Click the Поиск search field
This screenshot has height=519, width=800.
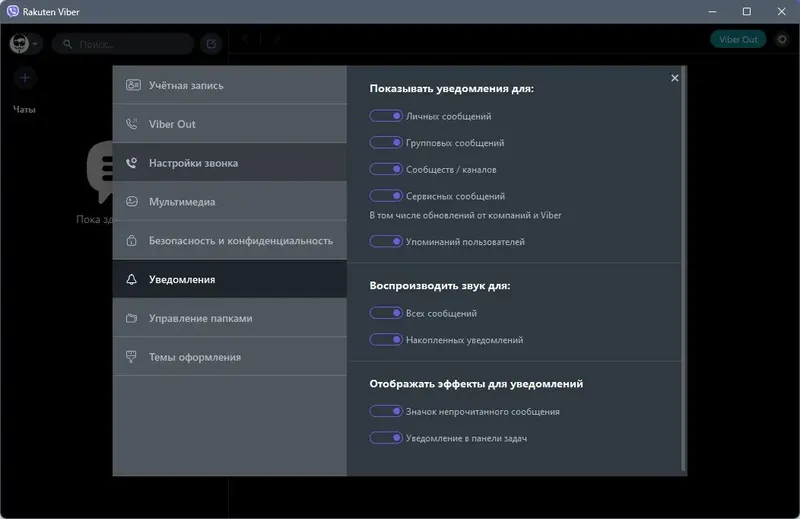123,44
